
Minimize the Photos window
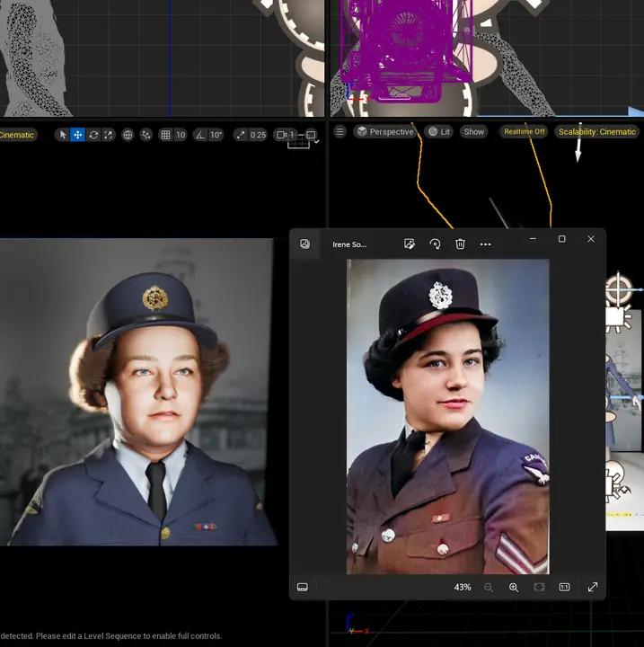click(x=533, y=239)
